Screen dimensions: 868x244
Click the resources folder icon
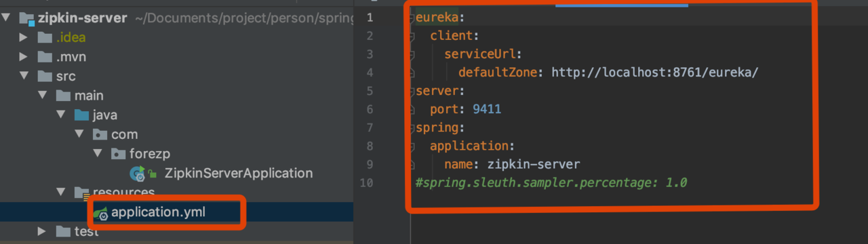[x=81, y=193]
